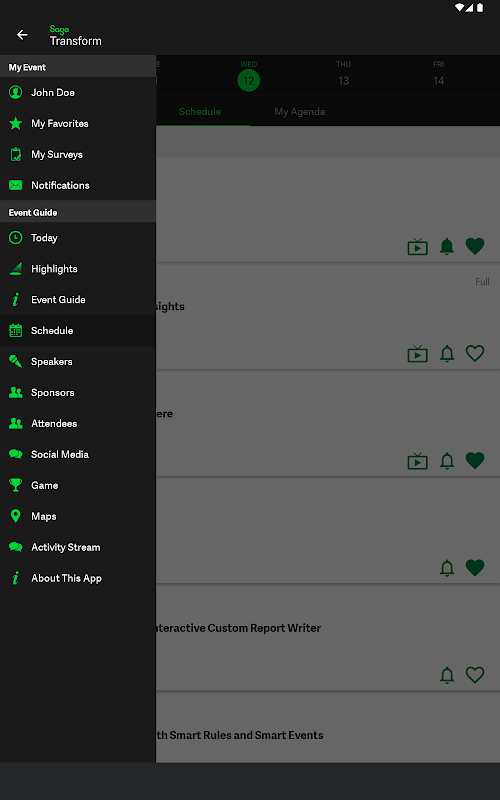This screenshot has height=800, width=500.
Task: Watch video for third session
Action: 417,461
